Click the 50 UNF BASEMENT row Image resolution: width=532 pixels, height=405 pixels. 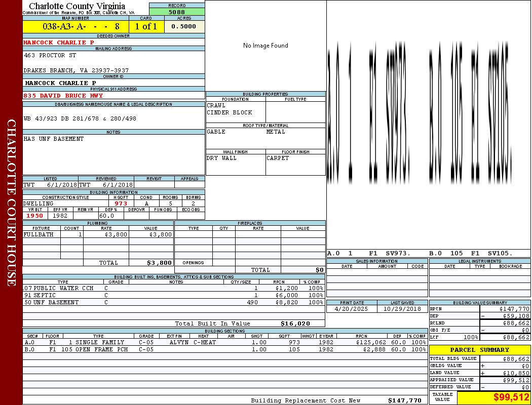(174, 303)
